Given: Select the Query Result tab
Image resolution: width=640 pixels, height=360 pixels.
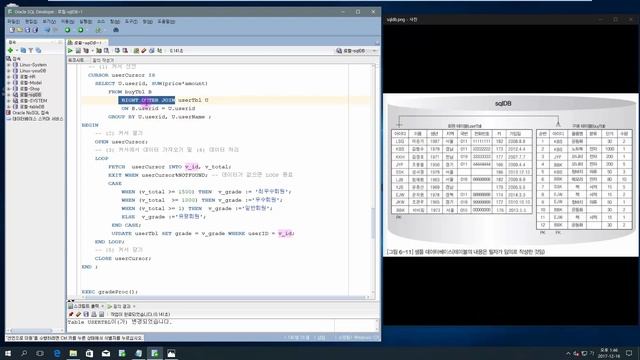Looking at the screenshot, I should tap(121, 306).
